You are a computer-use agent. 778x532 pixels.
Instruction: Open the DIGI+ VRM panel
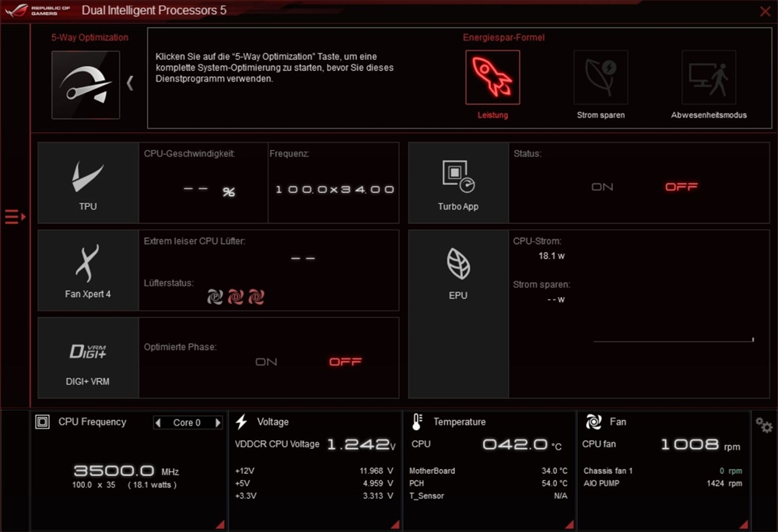pyautogui.click(x=89, y=358)
